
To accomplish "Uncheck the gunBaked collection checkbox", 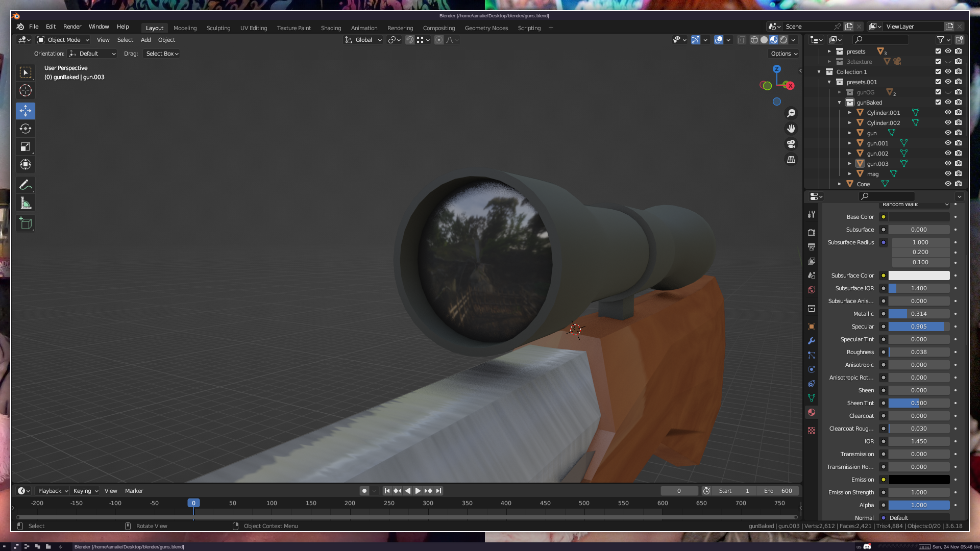I will click(938, 102).
